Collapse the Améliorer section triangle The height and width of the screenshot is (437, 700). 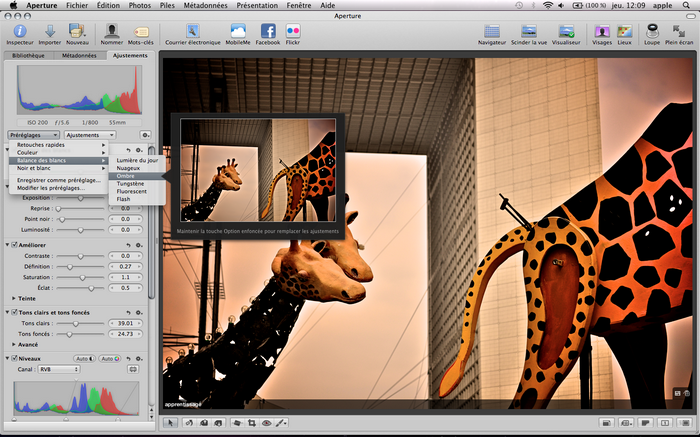pos(8,245)
